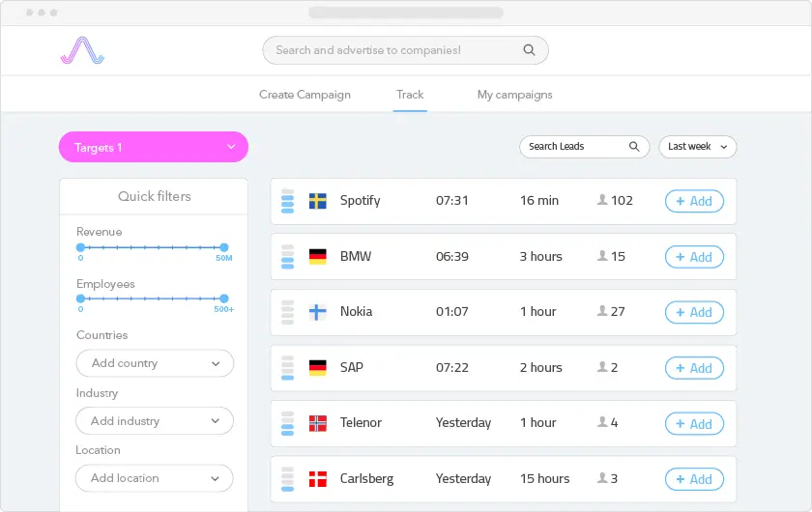The image size is (812, 512).
Task: Click the Norwegian flag beside Telenor
Action: click(317, 423)
